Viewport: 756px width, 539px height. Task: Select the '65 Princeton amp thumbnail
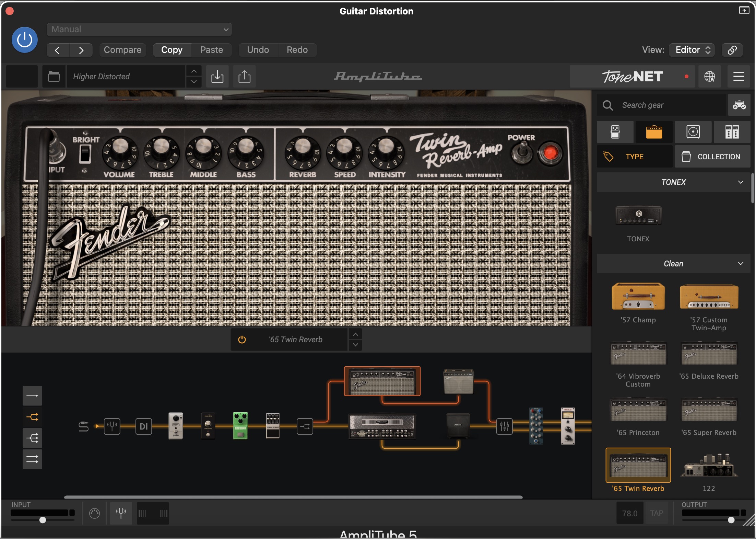point(638,410)
